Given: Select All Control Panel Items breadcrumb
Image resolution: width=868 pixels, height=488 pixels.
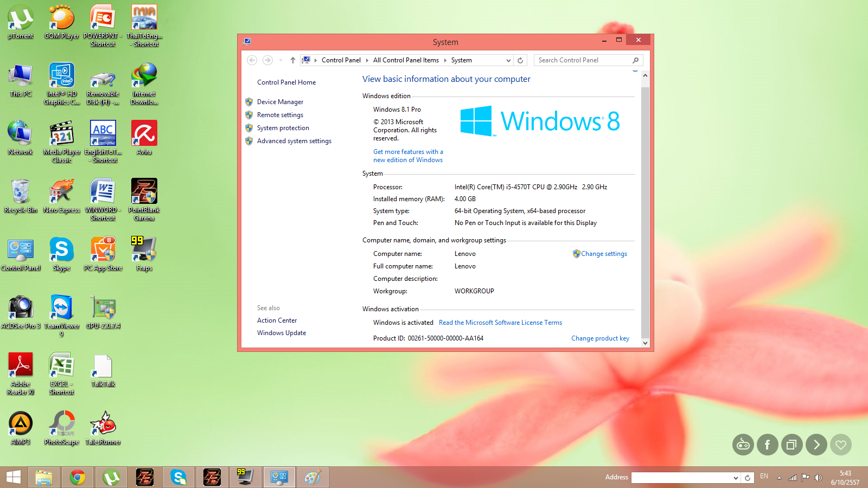Looking at the screenshot, I should [406, 60].
